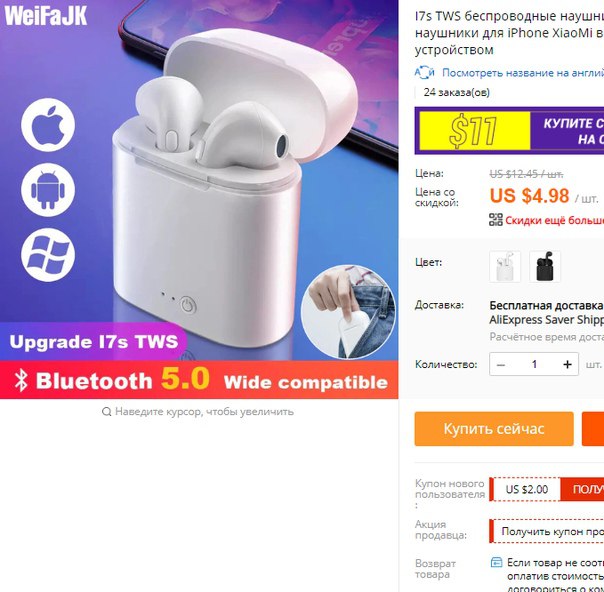The image size is (604, 592).
Task: Click the $11 promotional banner
Action: pos(509,131)
